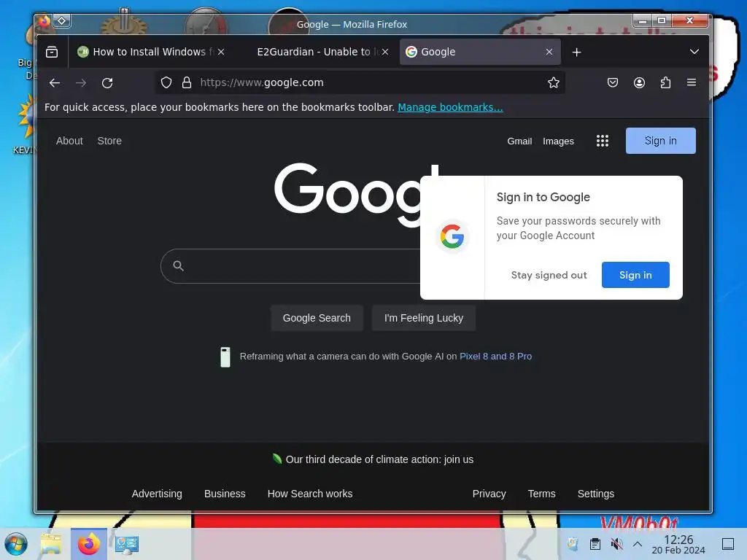The height and width of the screenshot is (560, 747).
Task: Reload the current page
Action: tap(107, 83)
